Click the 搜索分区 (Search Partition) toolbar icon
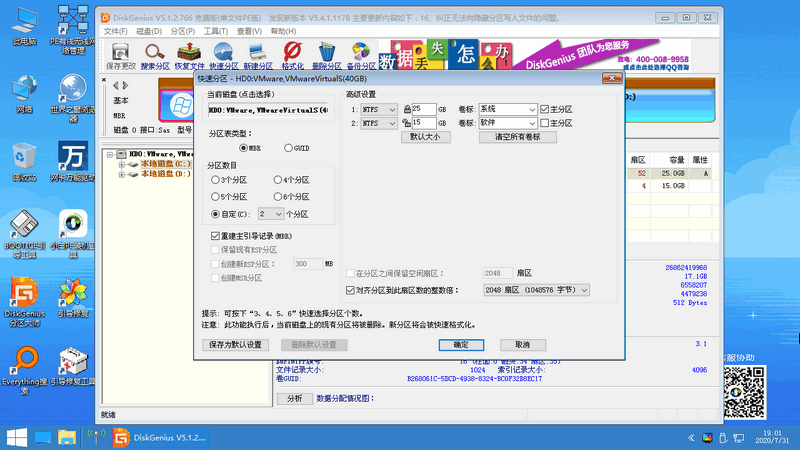800x450 pixels. (x=155, y=53)
